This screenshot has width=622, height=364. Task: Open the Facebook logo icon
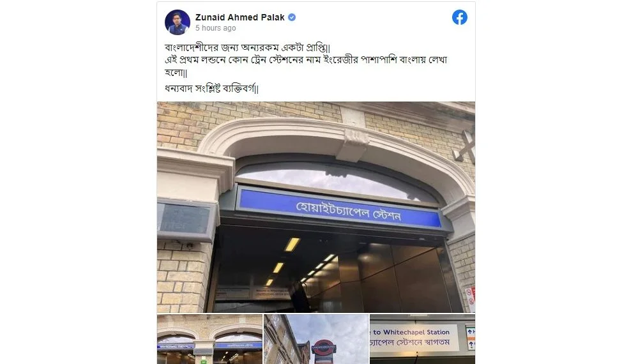pos(459,17)
